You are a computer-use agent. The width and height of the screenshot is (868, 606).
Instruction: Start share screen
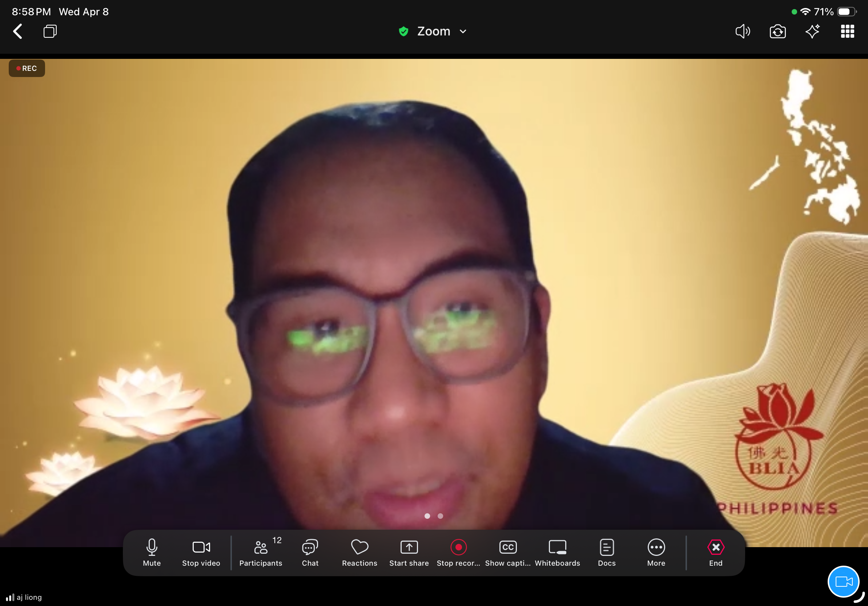pos(409,552)
